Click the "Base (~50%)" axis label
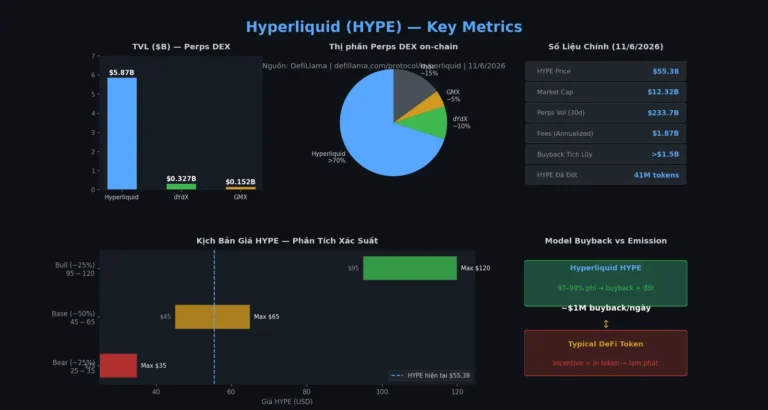 [73, 314]
